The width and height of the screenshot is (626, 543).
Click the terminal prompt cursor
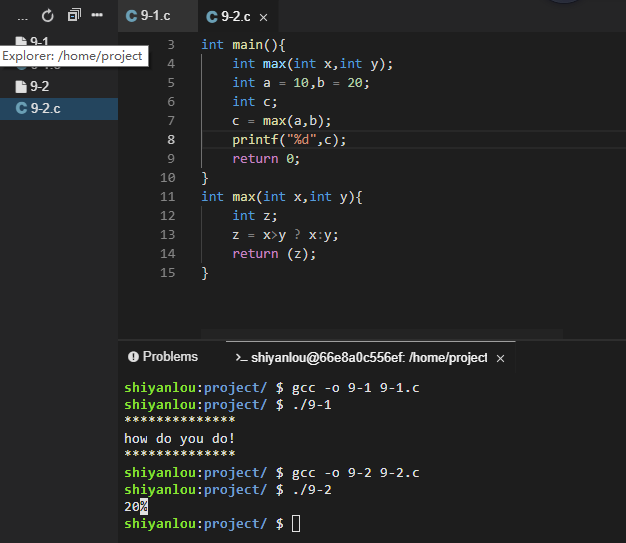[296, 523]
